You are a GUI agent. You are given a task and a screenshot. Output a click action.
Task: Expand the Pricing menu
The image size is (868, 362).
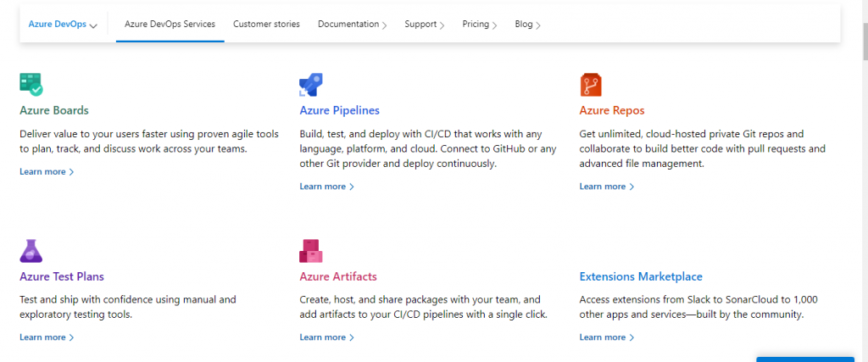coord(480,25)
